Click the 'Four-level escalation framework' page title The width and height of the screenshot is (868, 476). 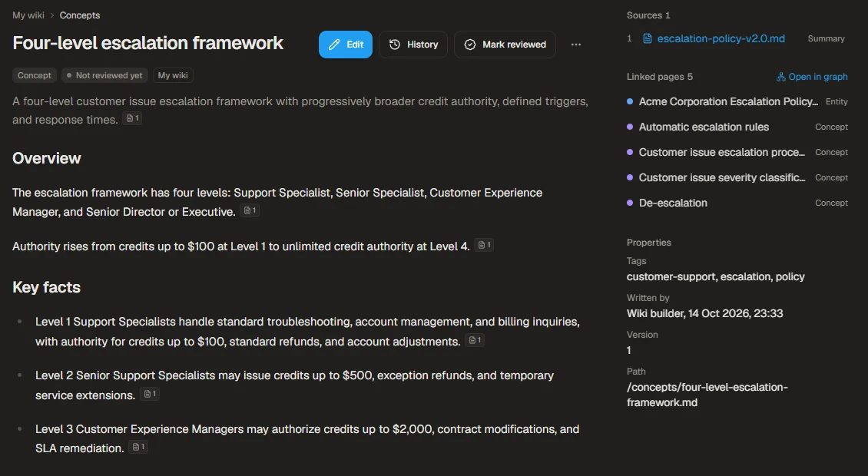click(x=147, y=43)
